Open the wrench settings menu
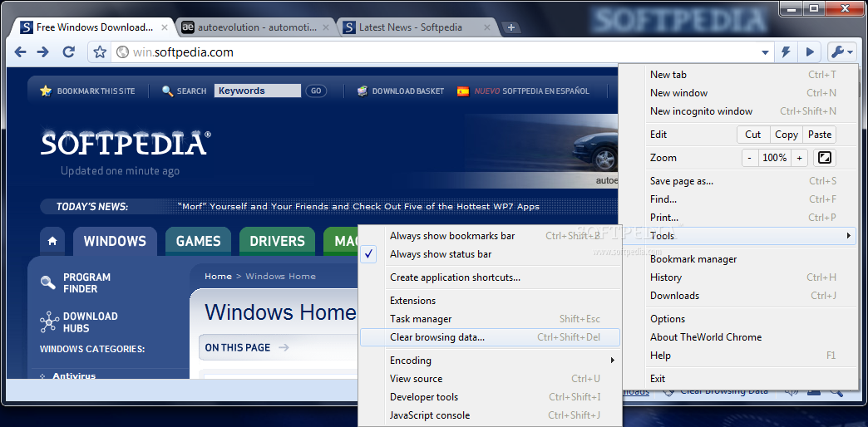This screenshot has height=427, width=868. pyautogui.click(x=841, y=52)
